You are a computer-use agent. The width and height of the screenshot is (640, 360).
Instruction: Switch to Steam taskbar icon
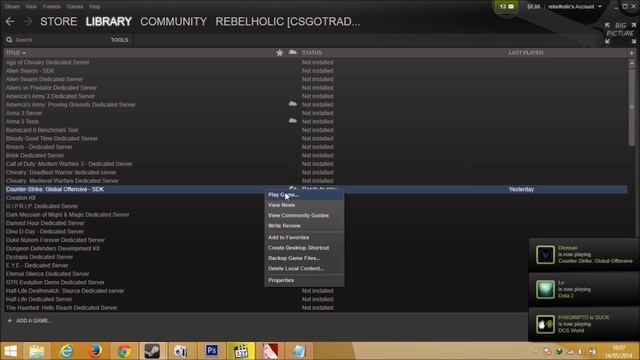[x=153, y=351]
